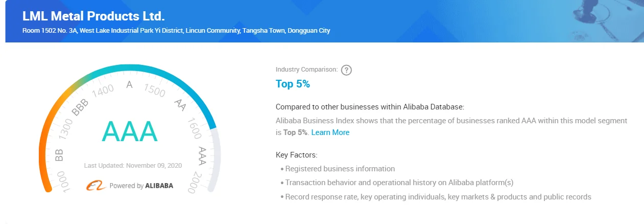644x224 pixels.
Task: Click the blue Top 5% heading
Action: [x=293, y=84]
